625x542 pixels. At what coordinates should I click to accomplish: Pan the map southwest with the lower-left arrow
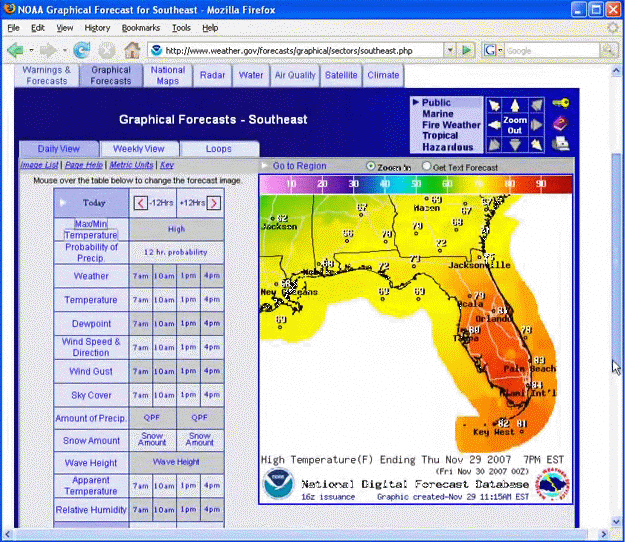[494, 144]
